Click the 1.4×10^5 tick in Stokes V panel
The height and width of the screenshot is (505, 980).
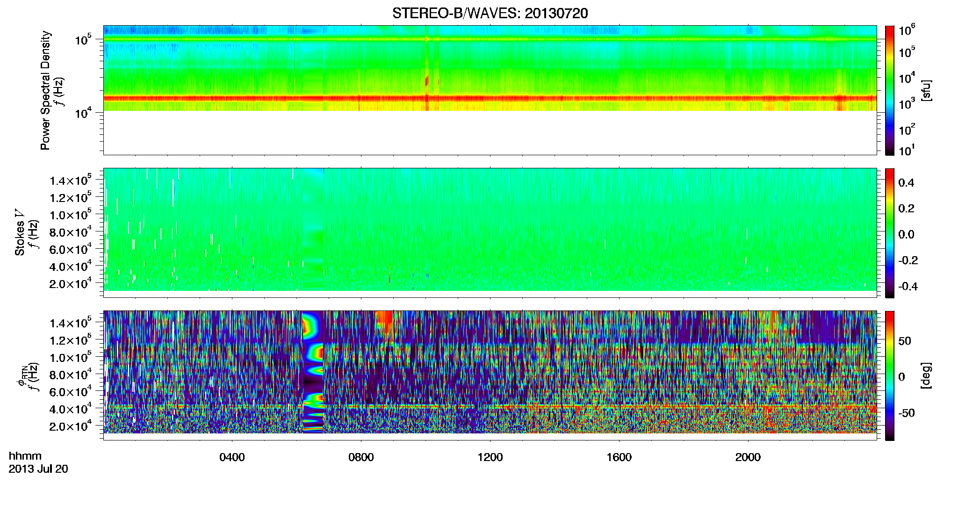point(71,180)
